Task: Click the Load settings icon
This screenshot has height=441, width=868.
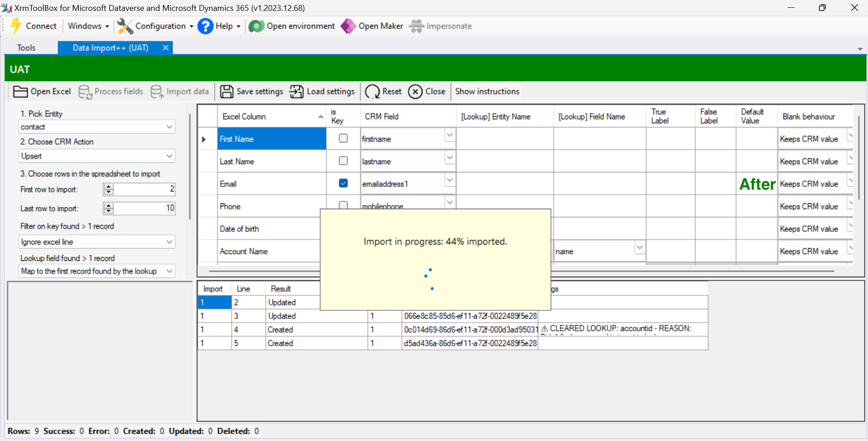Action: pyautogui.click(x=296, y=91)
